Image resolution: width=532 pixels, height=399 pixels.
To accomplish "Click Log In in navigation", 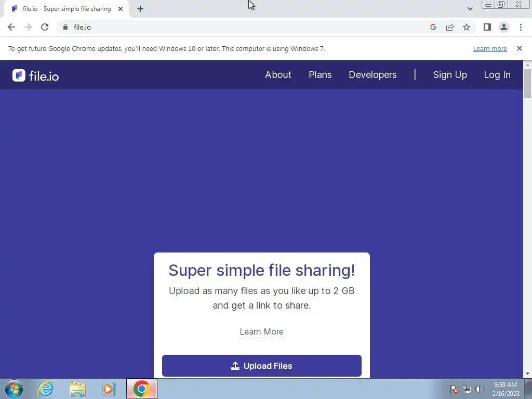I will (497, 75).
